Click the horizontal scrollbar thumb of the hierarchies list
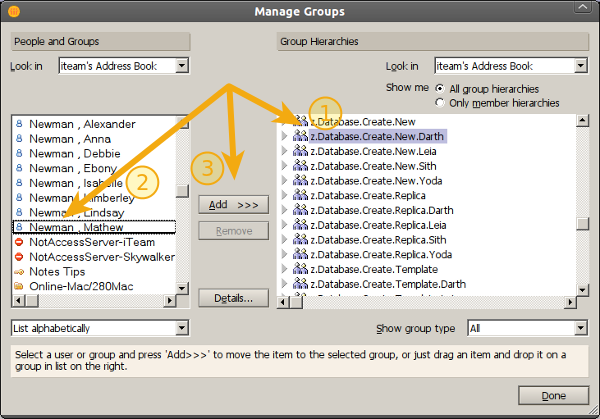Screen dimensions: 600x419 pos(296,302)
